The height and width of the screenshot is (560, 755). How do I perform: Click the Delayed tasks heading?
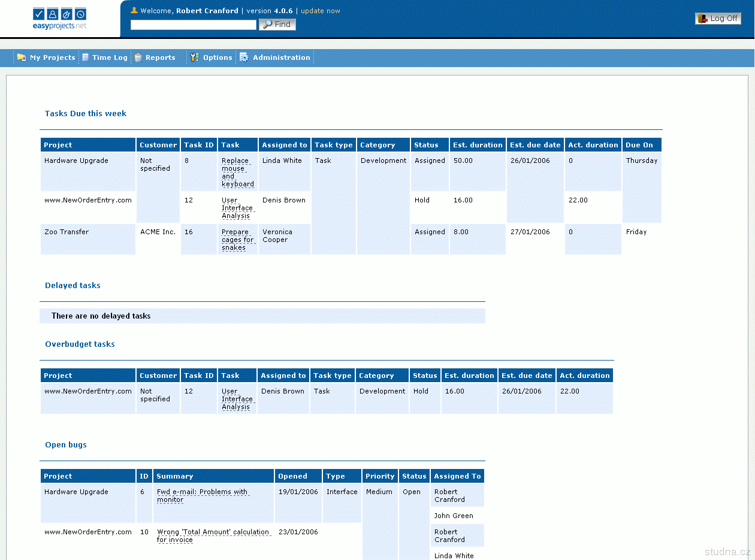[x=73, y=286]
